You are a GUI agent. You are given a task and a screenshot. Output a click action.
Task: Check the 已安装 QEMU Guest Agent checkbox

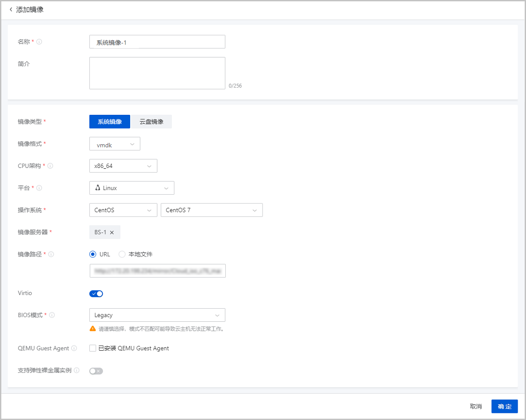(x=92, y=349)
